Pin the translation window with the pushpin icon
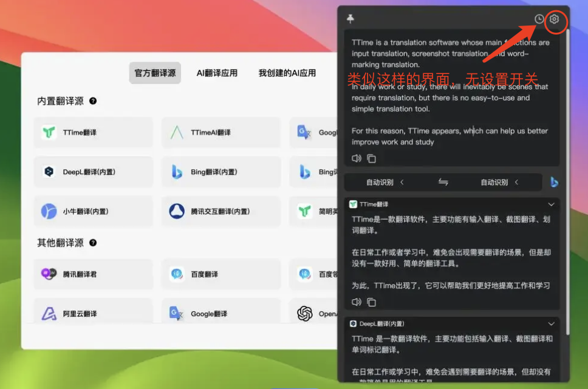Screen dimensions: 588x389 point(350,19)
